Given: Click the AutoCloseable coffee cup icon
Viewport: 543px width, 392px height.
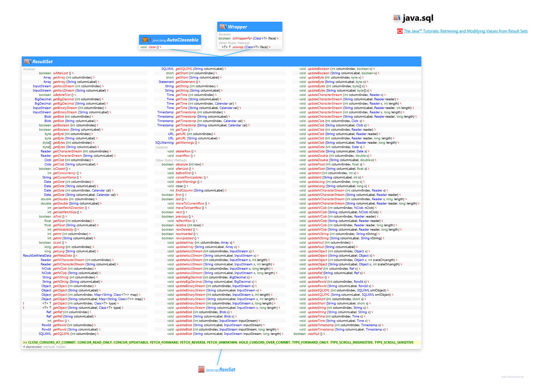Looking at the screenshot, I should pyautogui.click(x=145, y=40).
